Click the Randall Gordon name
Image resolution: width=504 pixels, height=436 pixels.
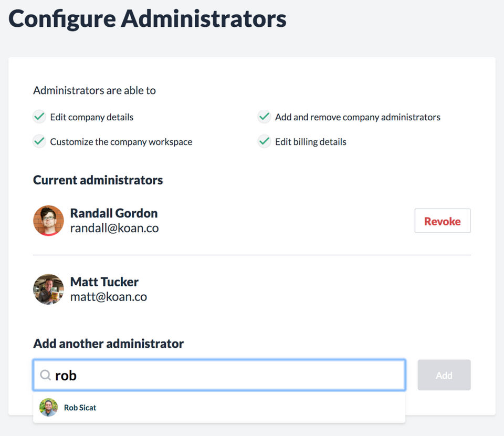click(x=114, y=213)
